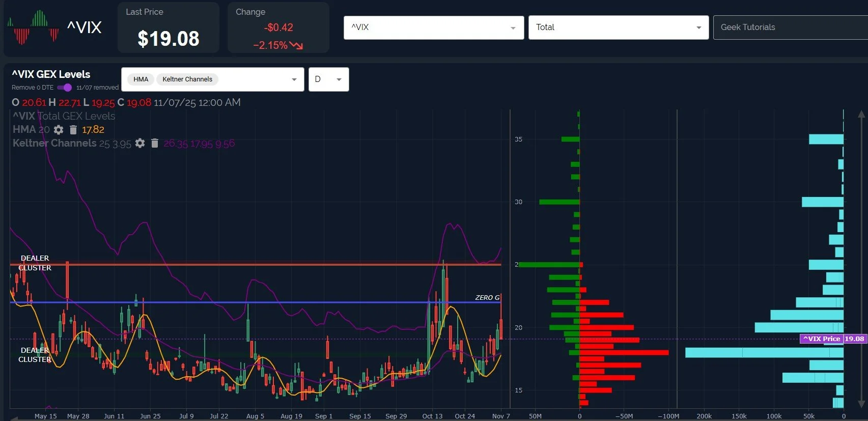Click the upper DEALER CLUSTER label
This screenshot has height=421, width=868.
point(35,263)
